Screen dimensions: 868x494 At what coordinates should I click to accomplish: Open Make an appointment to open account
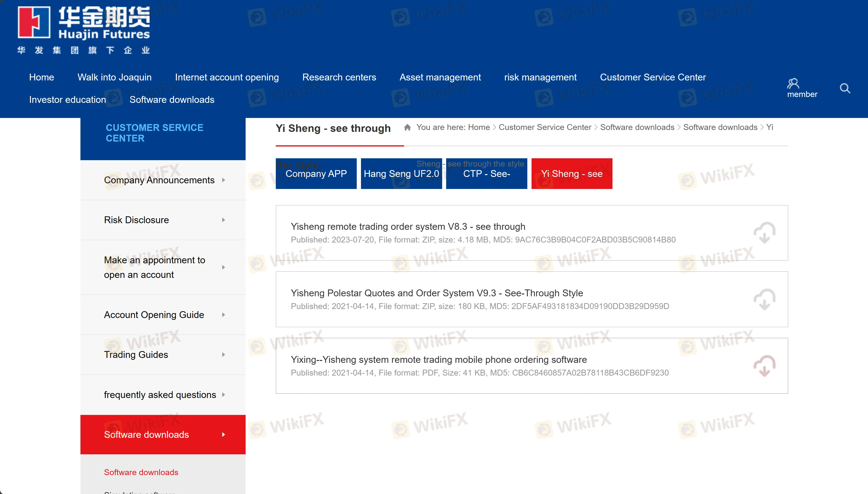pos(154,267)
